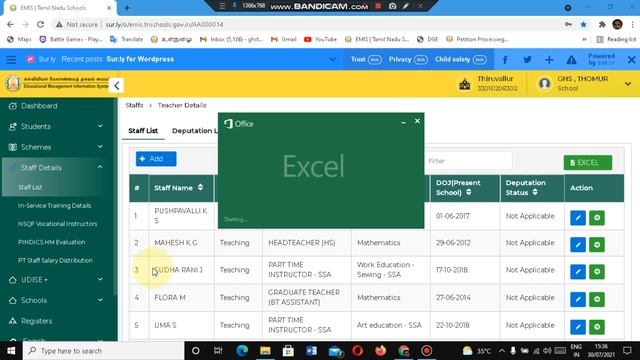Close the Sur.ly toolbar with X
This screenshot has width=640, height=360.
(631, 60)
